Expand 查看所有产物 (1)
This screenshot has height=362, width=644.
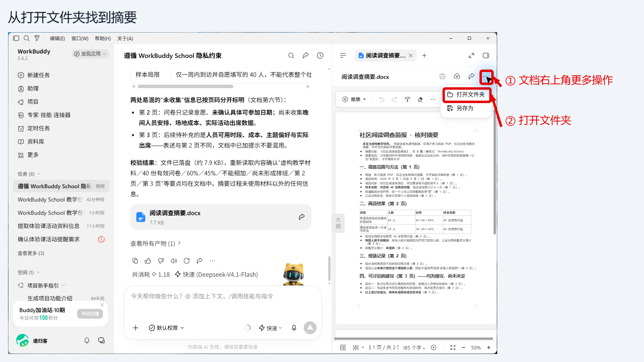(x=156, y=243)
